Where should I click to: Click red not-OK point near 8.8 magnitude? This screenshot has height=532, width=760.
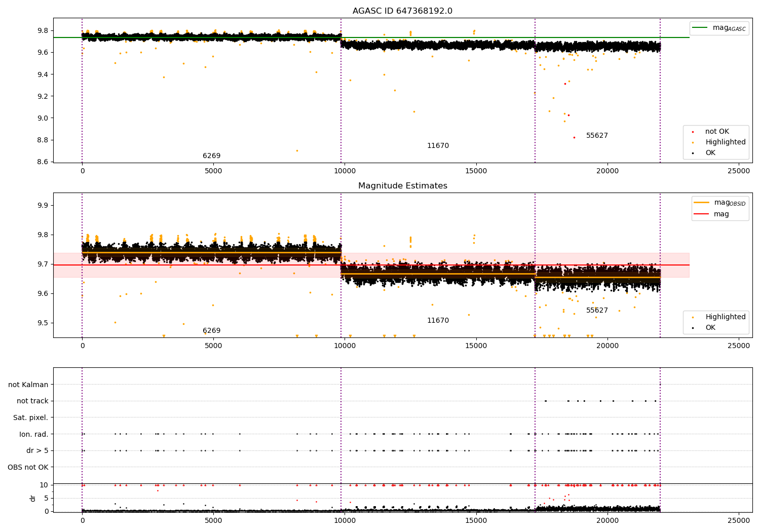(574, 137)
